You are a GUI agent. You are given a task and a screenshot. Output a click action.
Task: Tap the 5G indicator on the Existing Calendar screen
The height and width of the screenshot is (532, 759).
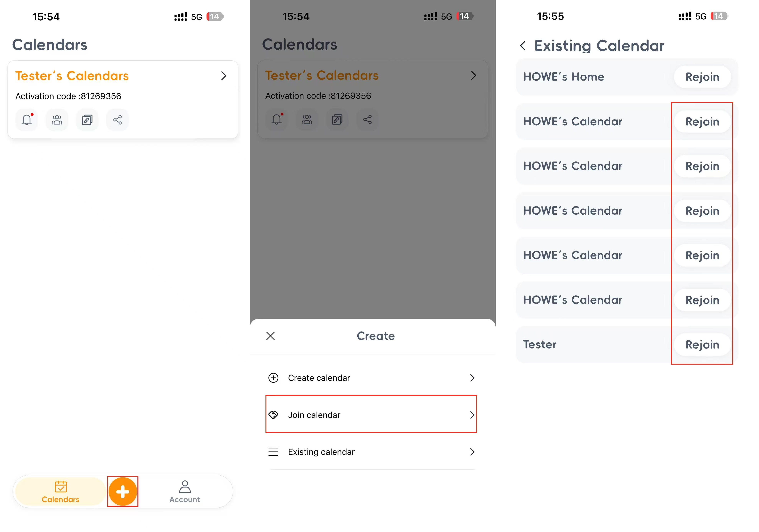click(701, 16)
